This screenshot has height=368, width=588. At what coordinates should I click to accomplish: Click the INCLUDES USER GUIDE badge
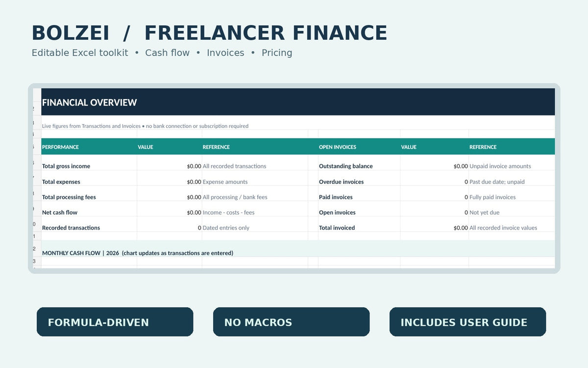point(467,322)
